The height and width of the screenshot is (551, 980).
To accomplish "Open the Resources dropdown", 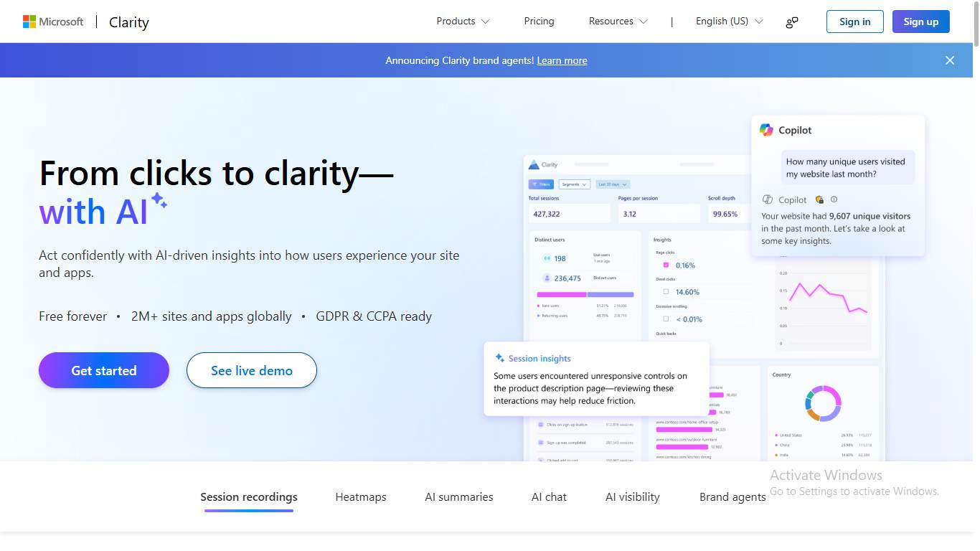I will [618, 22].
